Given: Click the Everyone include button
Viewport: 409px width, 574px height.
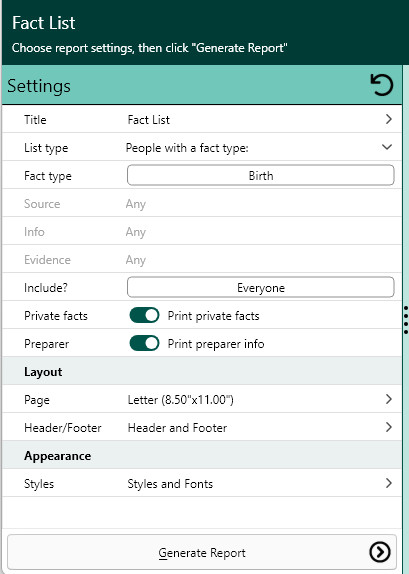Looking at the screenshot, I should [x=261, y=287].
